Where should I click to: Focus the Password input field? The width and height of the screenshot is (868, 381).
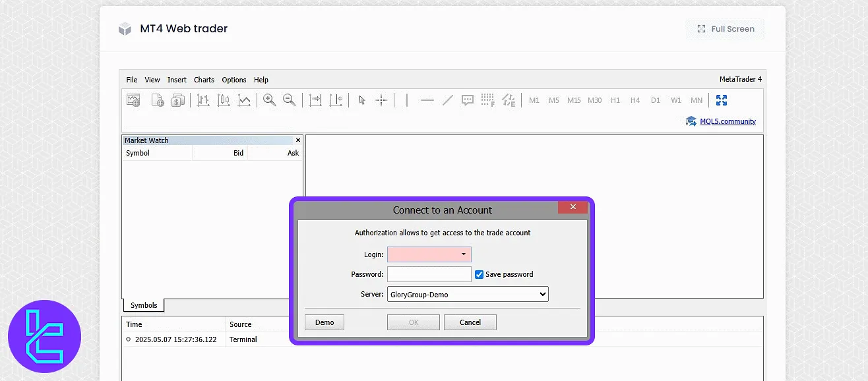(429, 274)
